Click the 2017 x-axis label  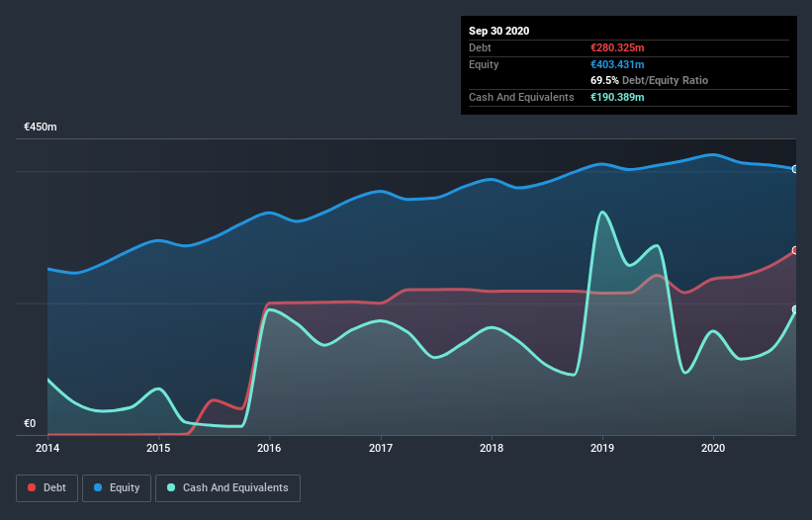(x=381, y=448)
